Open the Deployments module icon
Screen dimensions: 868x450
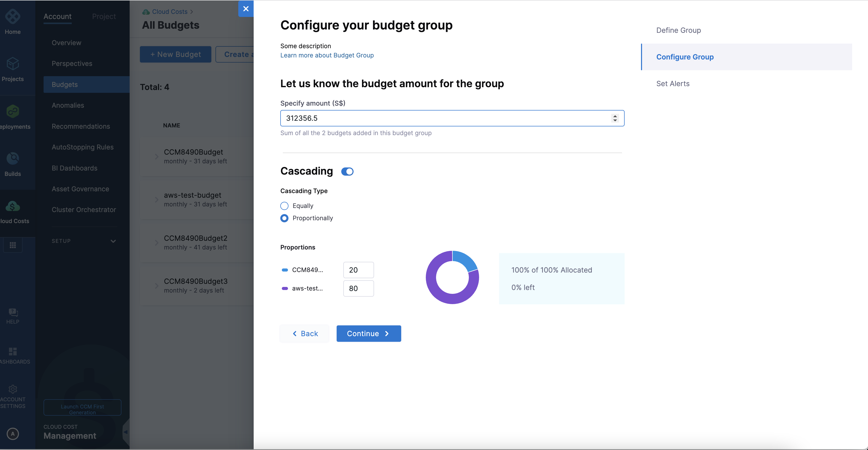13,111
